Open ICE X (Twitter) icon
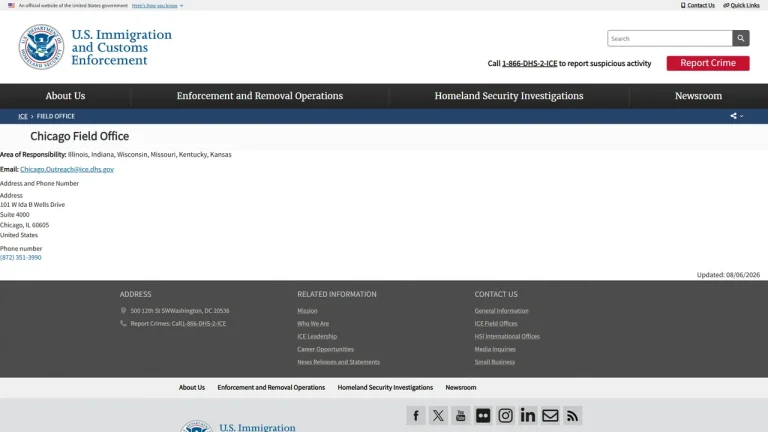768x432 pixels. click(438, 415)
